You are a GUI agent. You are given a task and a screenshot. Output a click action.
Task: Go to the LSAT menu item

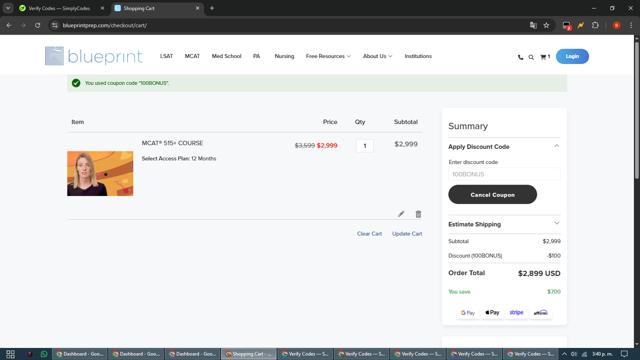click(166, 56)
